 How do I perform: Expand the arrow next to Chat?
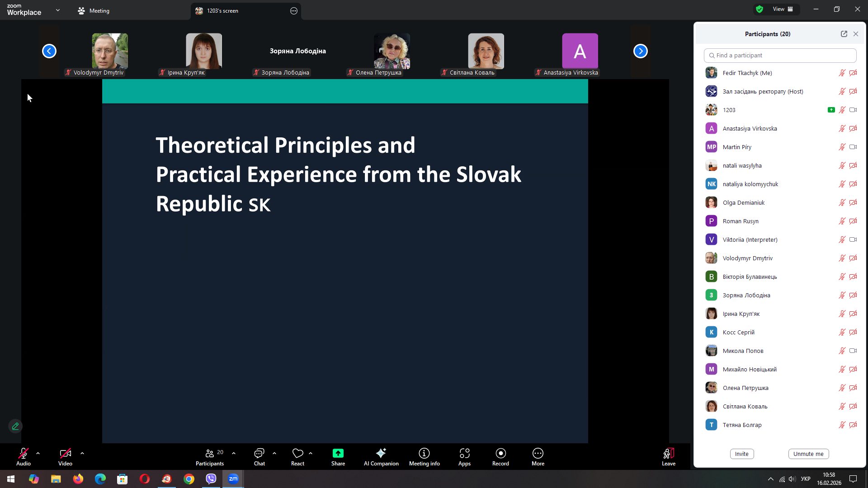274,453
